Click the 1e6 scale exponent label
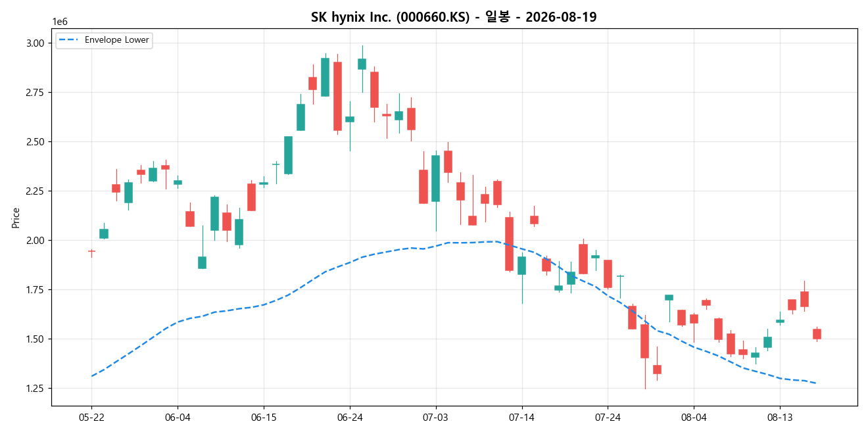868x434 pixels. click(60, 22)
